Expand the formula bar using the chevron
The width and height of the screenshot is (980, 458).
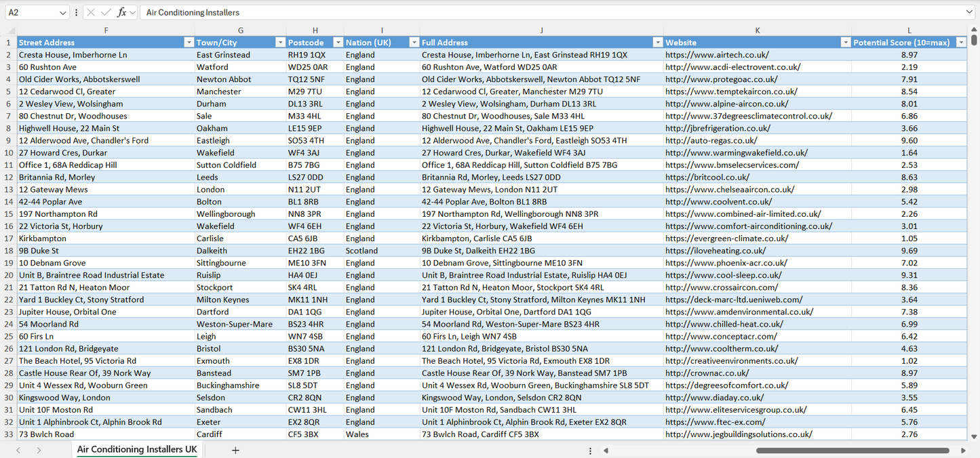pyautogui.click(x=969, y=12)
